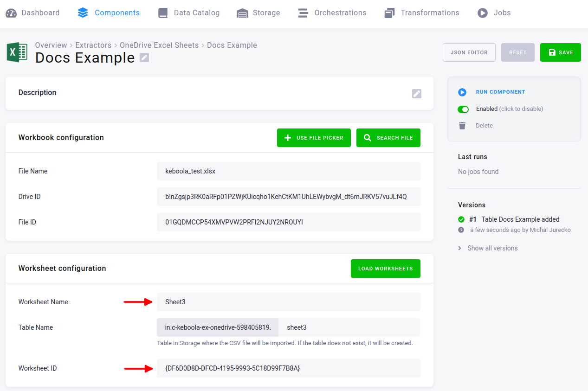This screenshot has height=391, width=588.
Task: Disable the component via Enabled toggle
Action: (x=463, y=109)
